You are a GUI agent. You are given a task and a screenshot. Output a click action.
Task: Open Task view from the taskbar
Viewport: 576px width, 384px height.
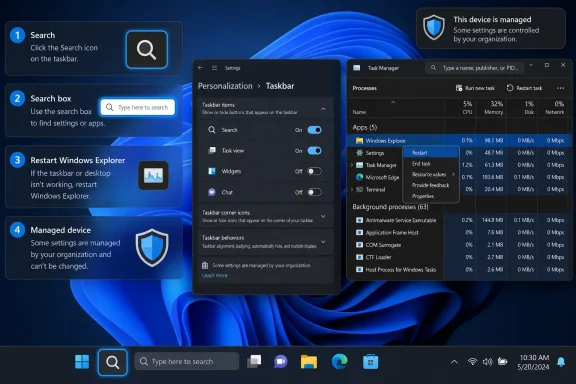tap(254, 362)
